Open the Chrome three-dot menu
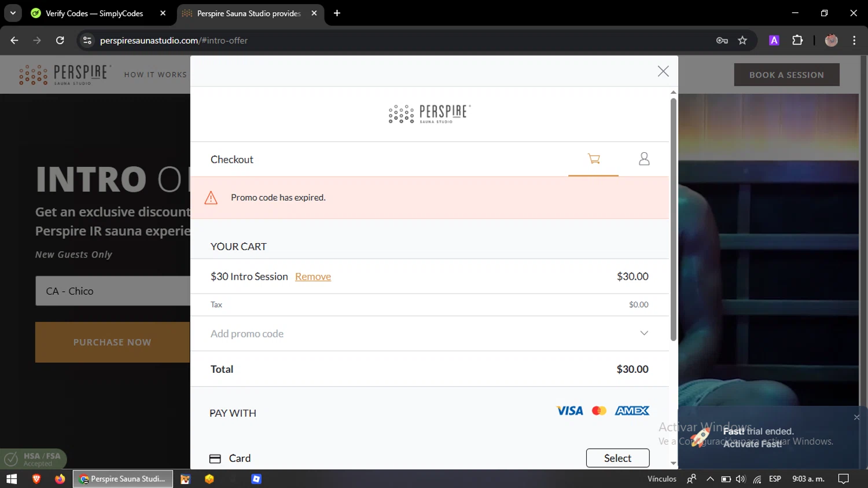Screen dimensions: 868x488 pyautogui.click(x=854, y=41)
